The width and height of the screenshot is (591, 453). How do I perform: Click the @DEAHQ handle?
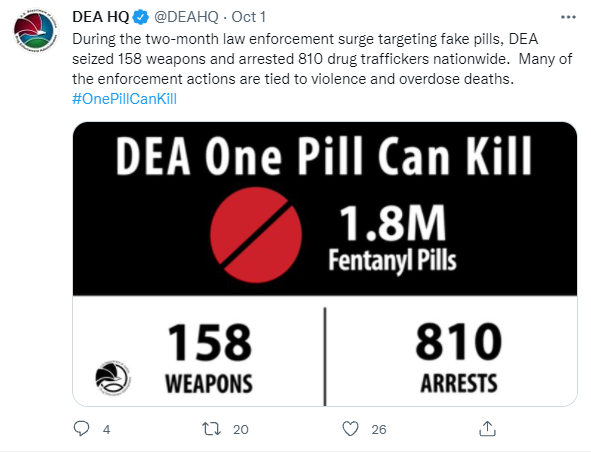186,17
